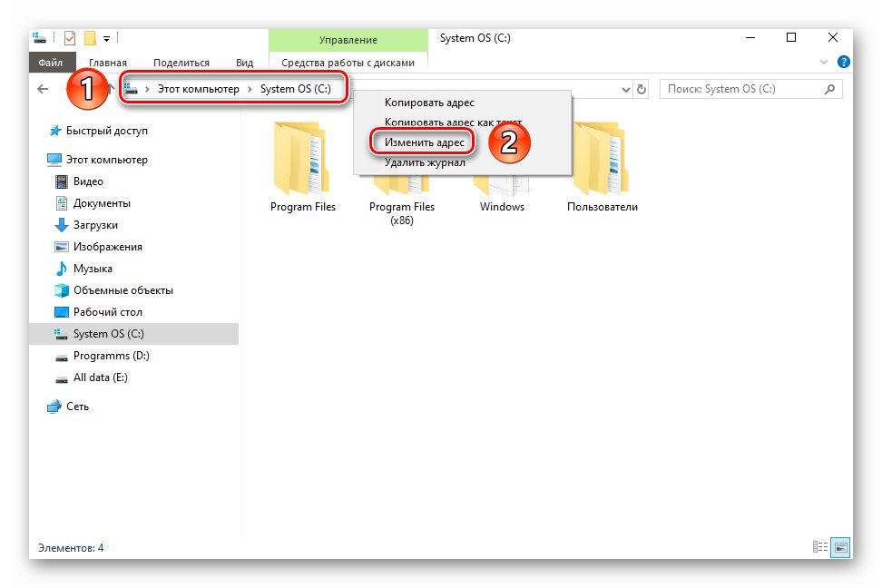
Task: Click the ribbon collapse chevron near Help
Action: pos(823,62)
